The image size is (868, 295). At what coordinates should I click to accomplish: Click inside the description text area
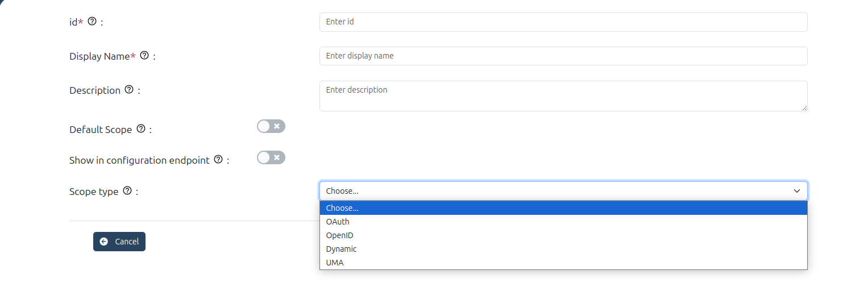click(563, 95)
